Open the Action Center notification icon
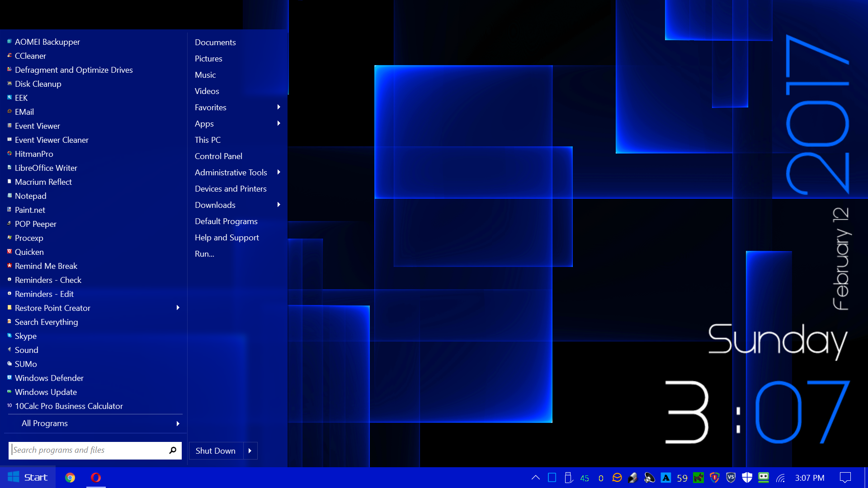Screen dimensions: 868x488 tap(845, 478)
